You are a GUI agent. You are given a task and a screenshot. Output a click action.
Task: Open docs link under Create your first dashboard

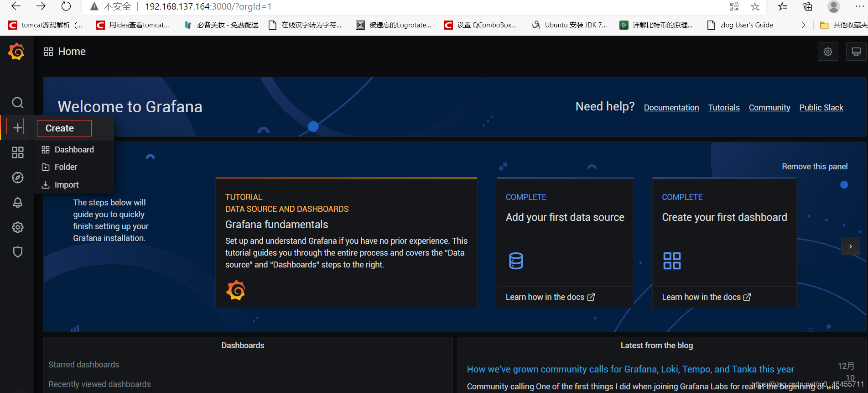pos(707,297)
